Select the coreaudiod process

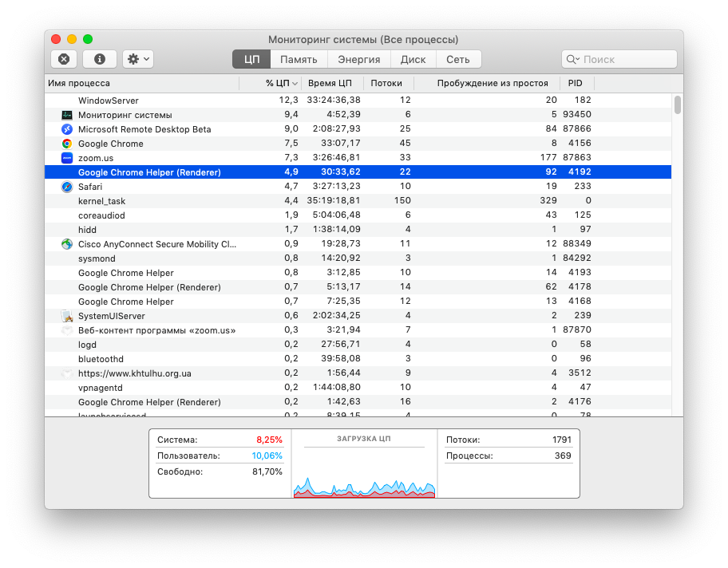click(358, 215)
